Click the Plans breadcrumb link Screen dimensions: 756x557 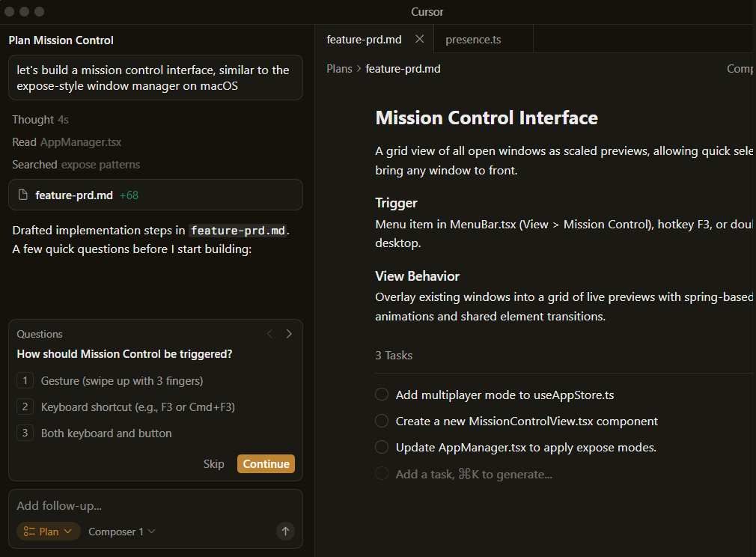(x=339, y=69)
